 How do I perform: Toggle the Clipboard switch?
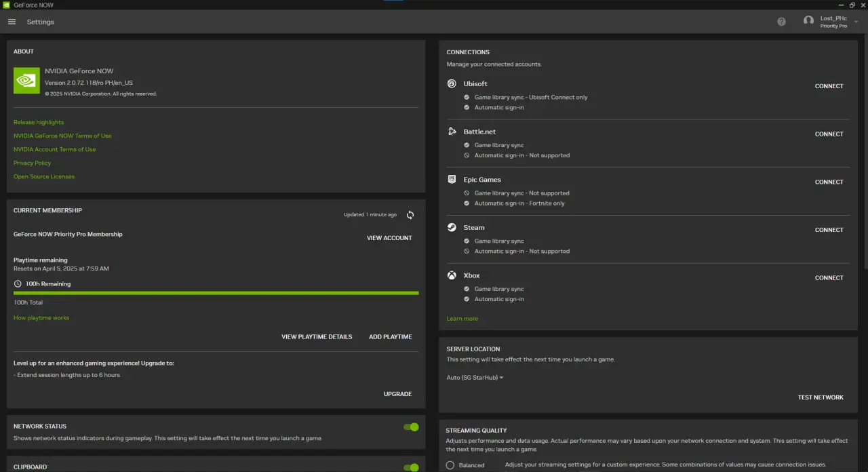411,467
